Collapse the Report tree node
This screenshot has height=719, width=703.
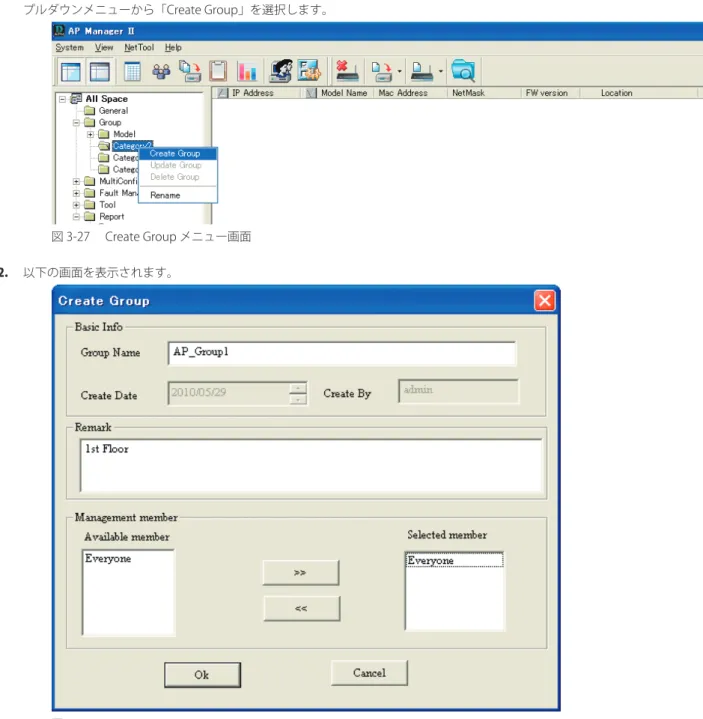pyautogui.click(x=77, y=216)
